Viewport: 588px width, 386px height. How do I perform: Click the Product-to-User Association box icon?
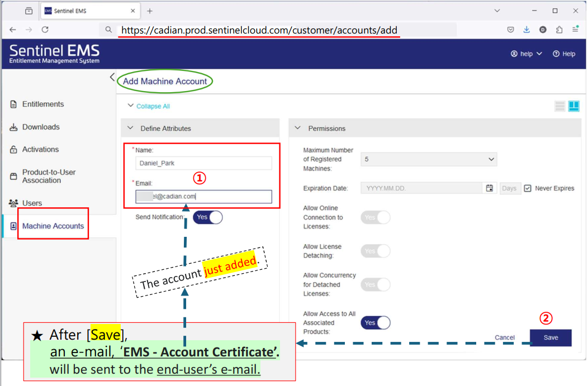pyautogui.click(x=13, y=176)
